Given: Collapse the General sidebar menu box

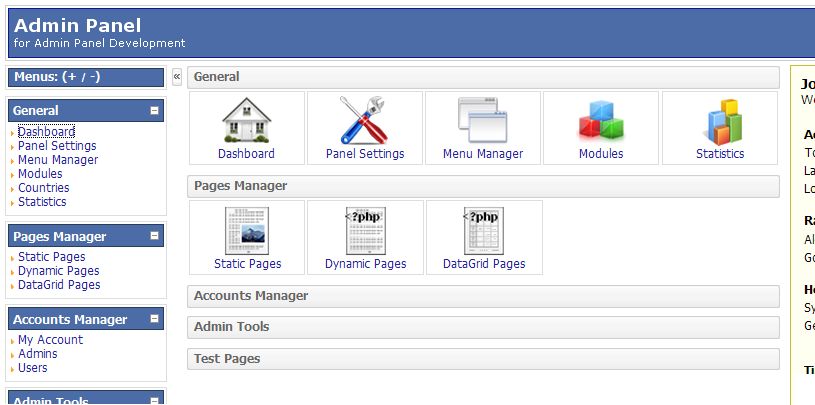Looking at the screenshot, I should tap(154, 111).
